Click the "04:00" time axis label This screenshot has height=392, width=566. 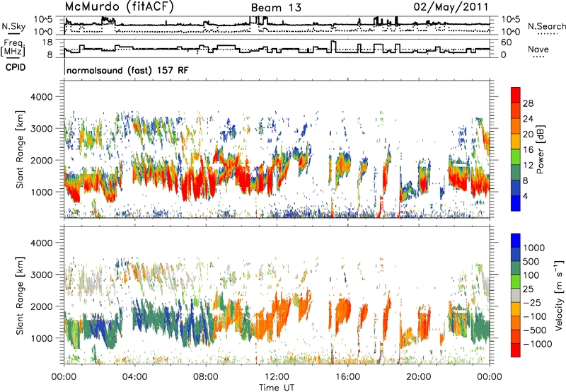tap(135, 377)
